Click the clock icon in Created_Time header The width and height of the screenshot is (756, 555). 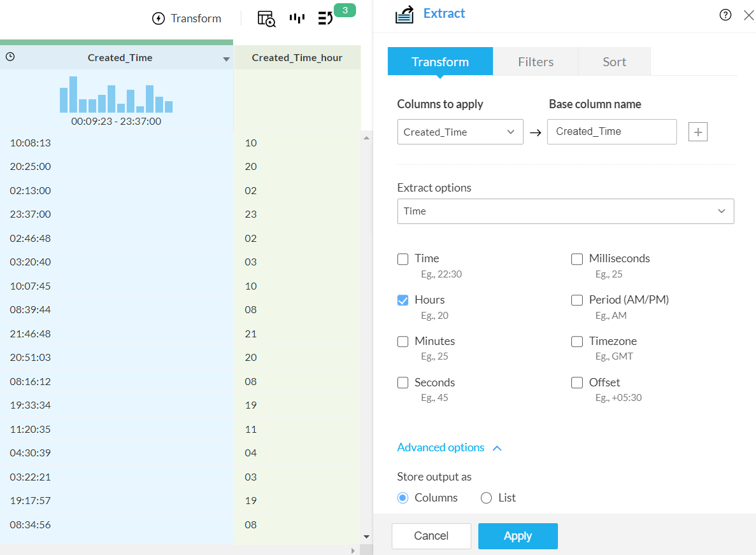[x=10, y=57]
